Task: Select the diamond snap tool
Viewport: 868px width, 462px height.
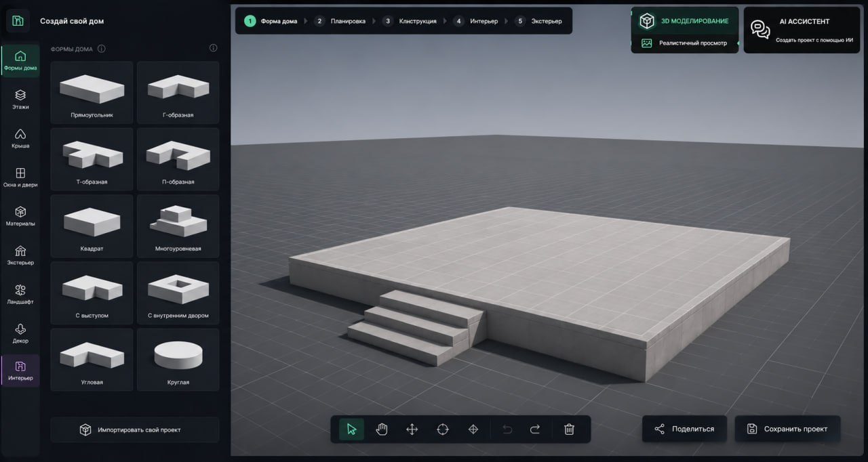Action: (x=473, y=429)
